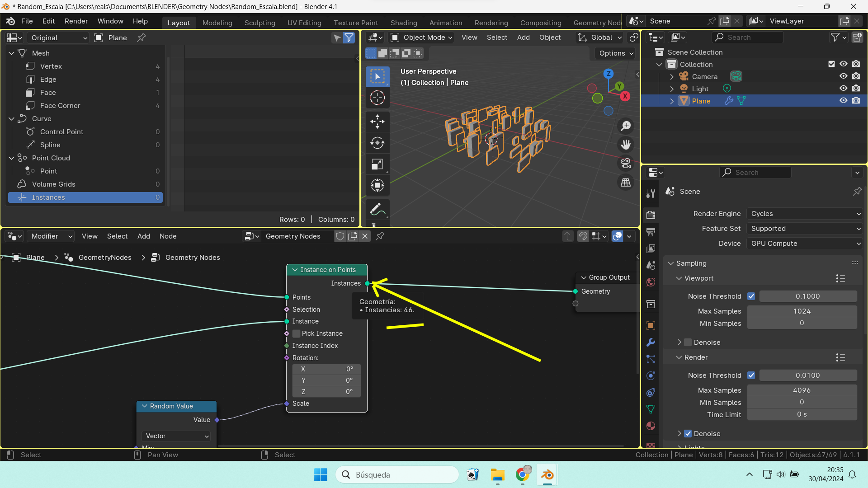Screen dimensions: 868x488
Task: Click the zoom magnifier viewport gizmo
Action: click(x=626, y=126)
